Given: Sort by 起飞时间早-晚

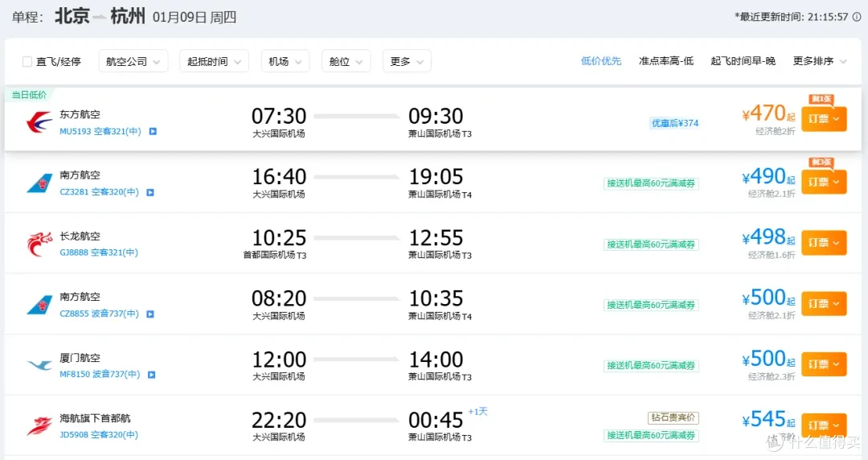Looking at the screenshot, I should (x=743, y=61).
